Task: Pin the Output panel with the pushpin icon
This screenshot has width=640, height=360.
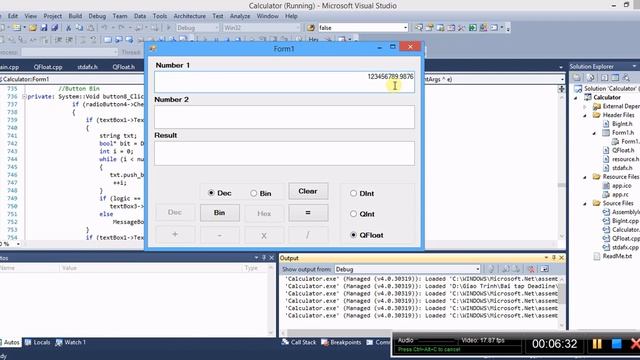Action: pos(553,258)
